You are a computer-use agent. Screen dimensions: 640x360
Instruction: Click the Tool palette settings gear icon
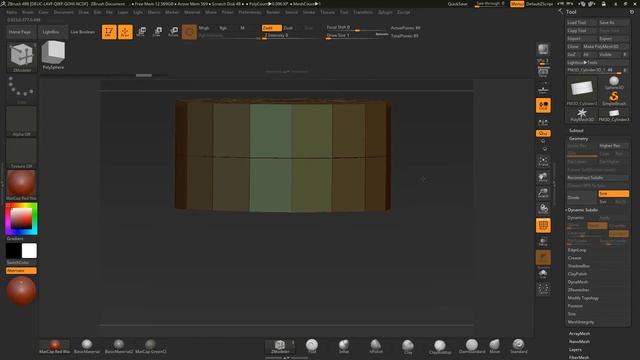pyautogui.click(x=632, y=12)
